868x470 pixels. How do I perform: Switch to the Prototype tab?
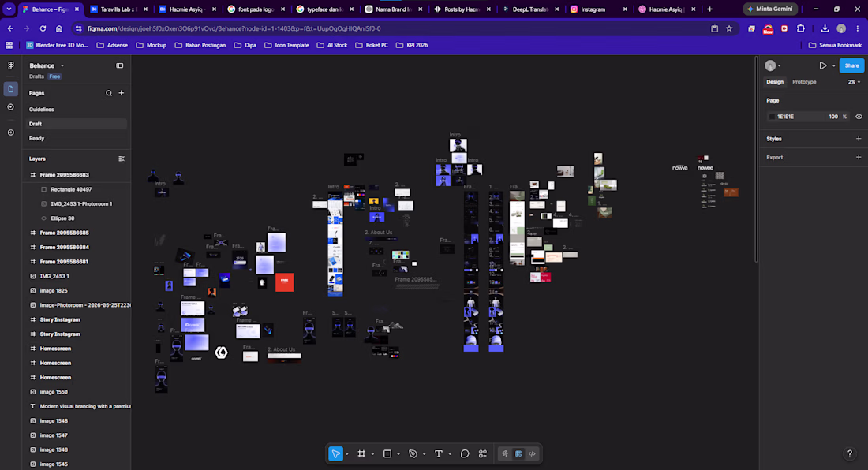click(x=804, y=82)
